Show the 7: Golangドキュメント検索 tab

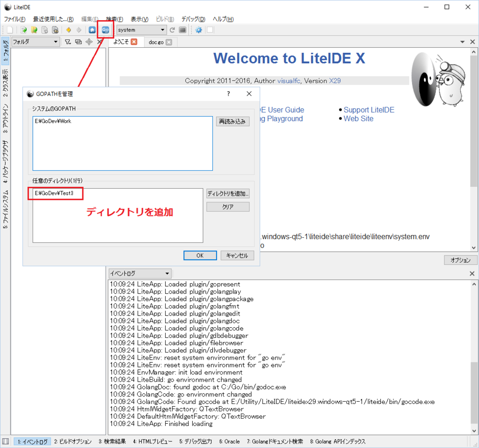[x=275, y=441]
